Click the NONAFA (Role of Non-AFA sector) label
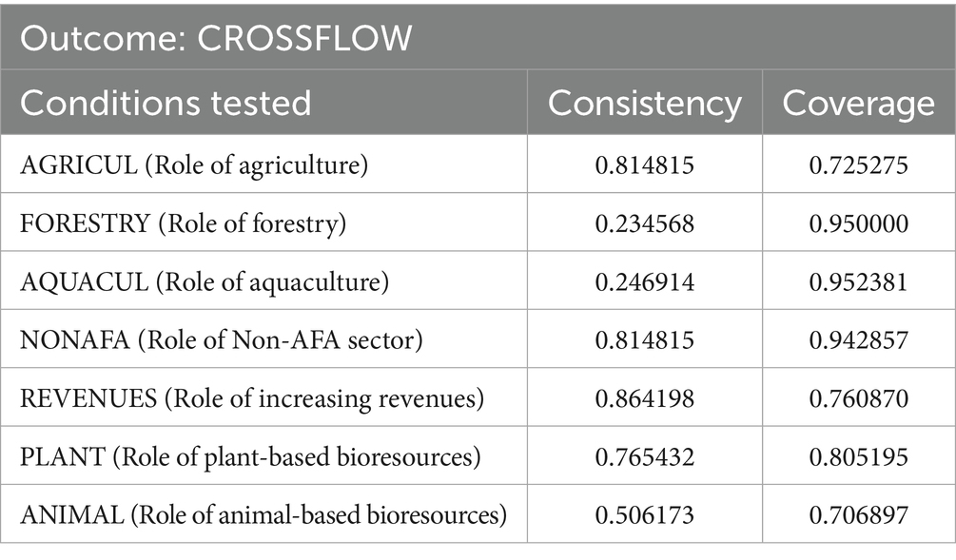This screenshot has width=956, height=560. pos(221,340)
